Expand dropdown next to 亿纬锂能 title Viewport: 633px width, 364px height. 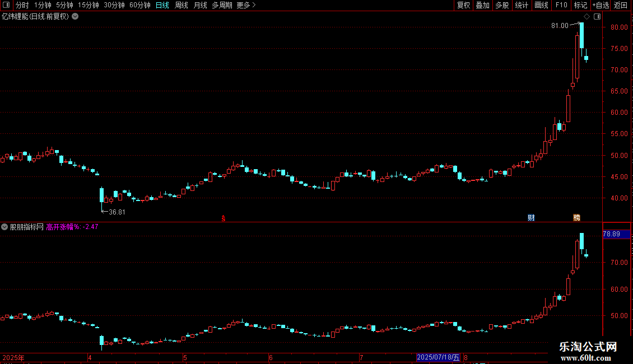tap(75, 17)
